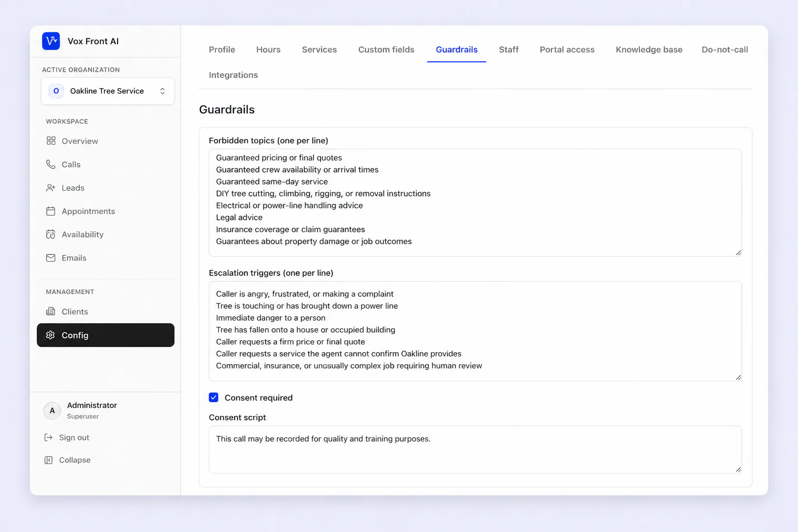This screenshot has width=798, height=532.
Task: Switch to the Hours tab
Action: point(268,49)
